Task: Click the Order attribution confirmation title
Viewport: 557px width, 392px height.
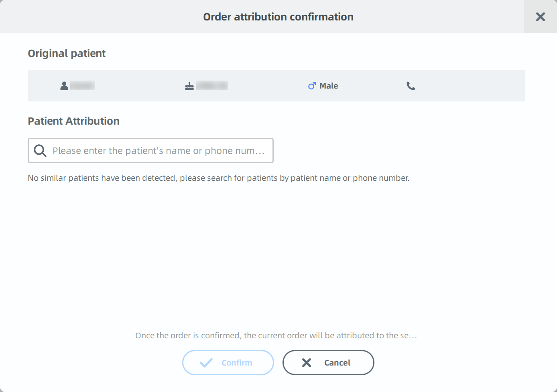Action: (278, 17)
